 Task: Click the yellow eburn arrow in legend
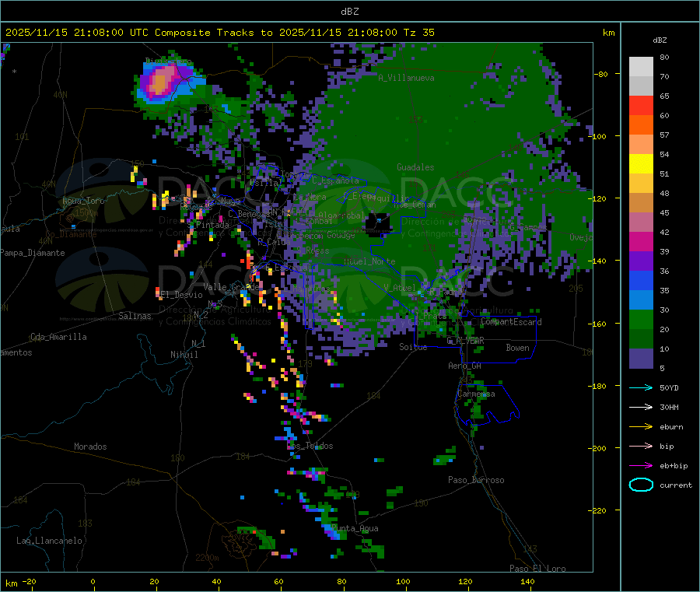pos(641,427)
